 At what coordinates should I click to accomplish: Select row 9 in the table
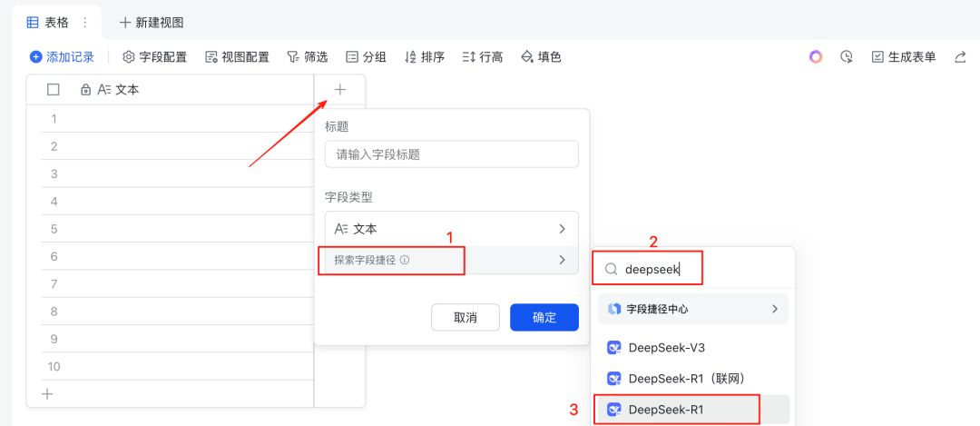click(x=54, y=339)
